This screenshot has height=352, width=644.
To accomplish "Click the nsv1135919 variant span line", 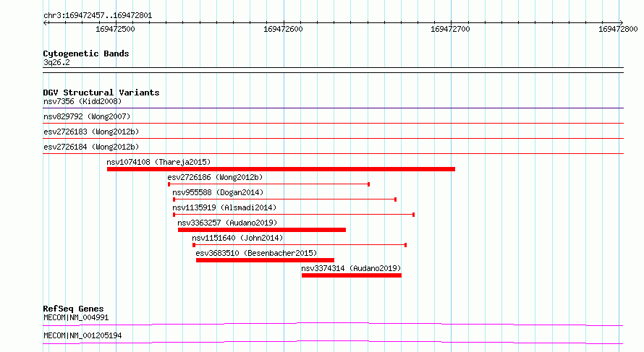I will coord(294,215).
